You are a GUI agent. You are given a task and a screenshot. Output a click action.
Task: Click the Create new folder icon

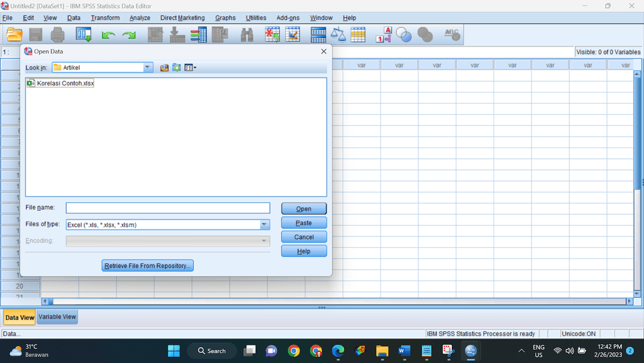tap(177, 67)
